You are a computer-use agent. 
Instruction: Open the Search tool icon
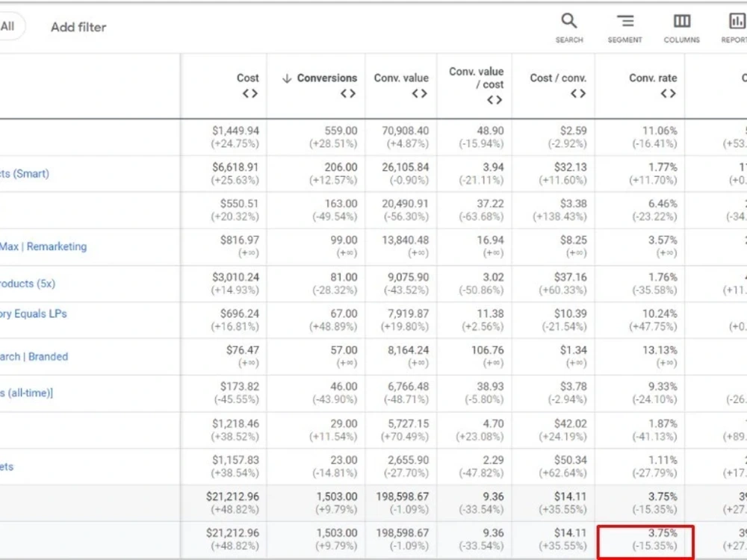(x=568, y=22)
